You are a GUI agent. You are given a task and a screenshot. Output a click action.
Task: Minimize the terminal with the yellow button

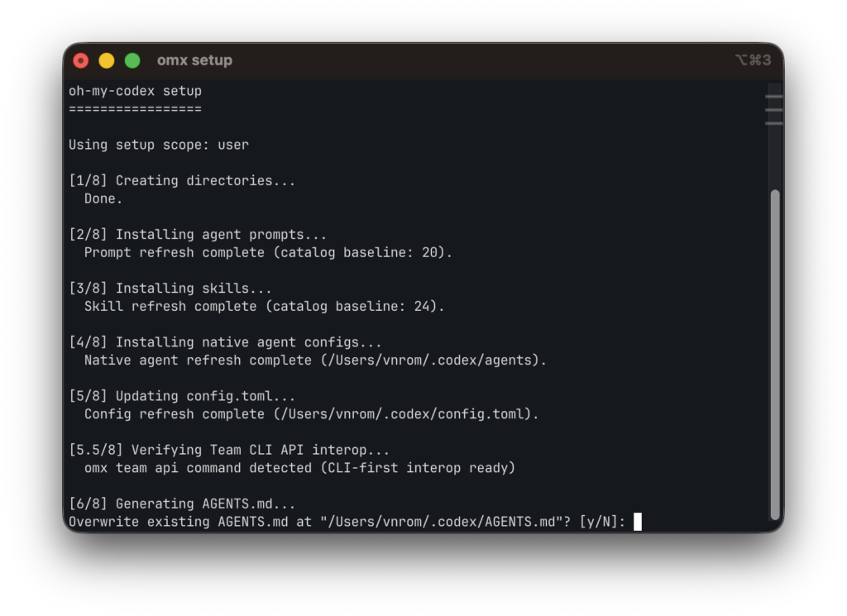click(x=107, y=60)
